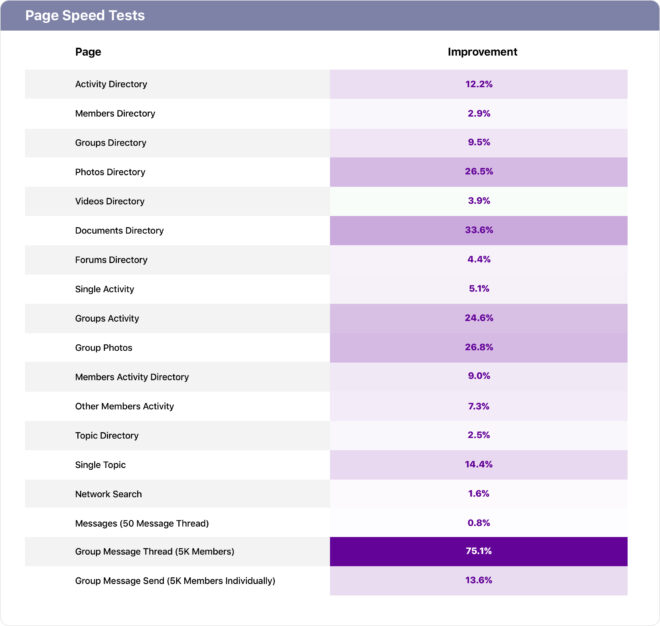
Task: Click the Documents Directory row label
Action: 119,231
